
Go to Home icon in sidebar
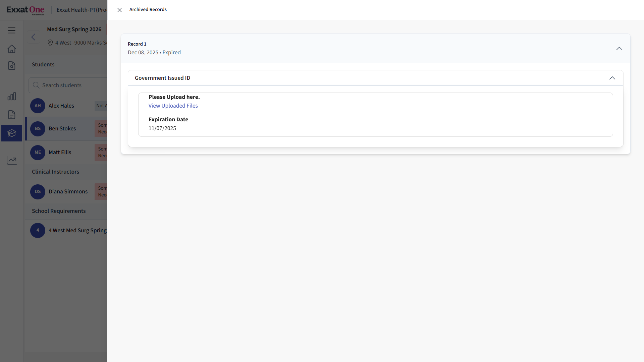pyautogui.click(x=12, y=49)
